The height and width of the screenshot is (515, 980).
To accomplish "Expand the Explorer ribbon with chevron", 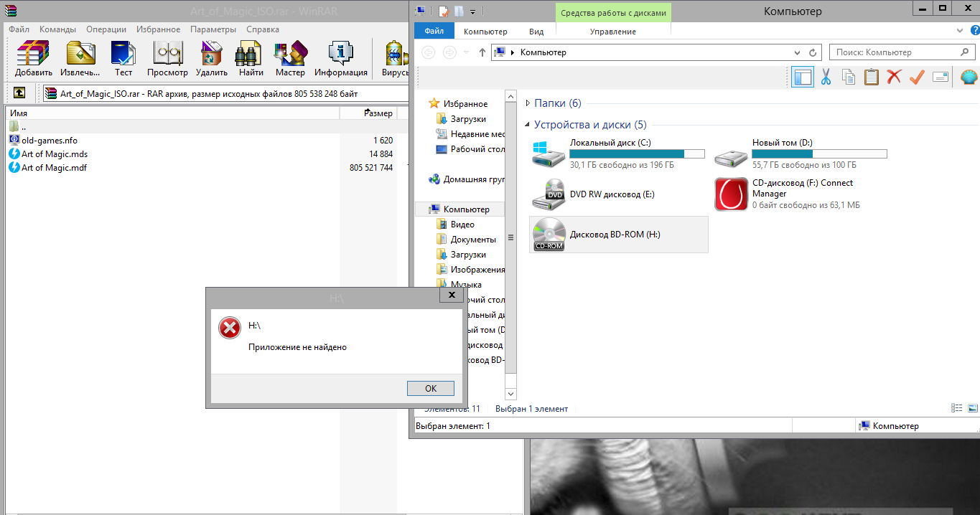I will (x=961, y=31).
